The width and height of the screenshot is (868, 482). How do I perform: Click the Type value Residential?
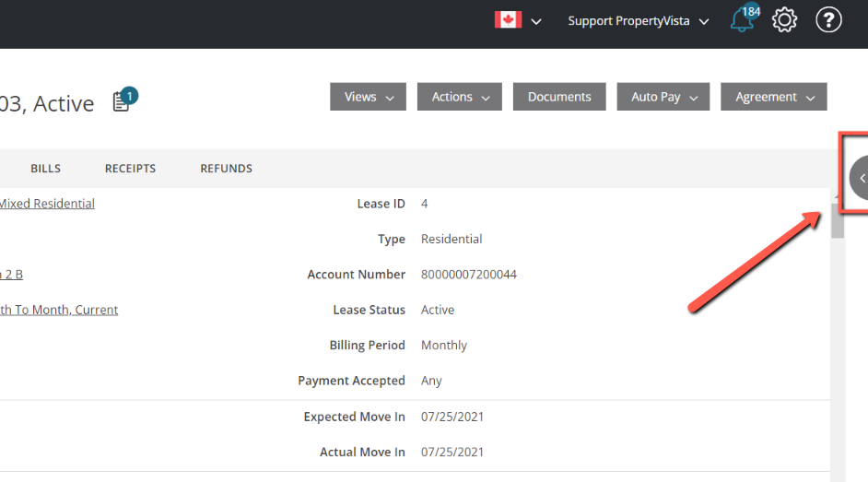pyautogui.click(x=452, y=239)
